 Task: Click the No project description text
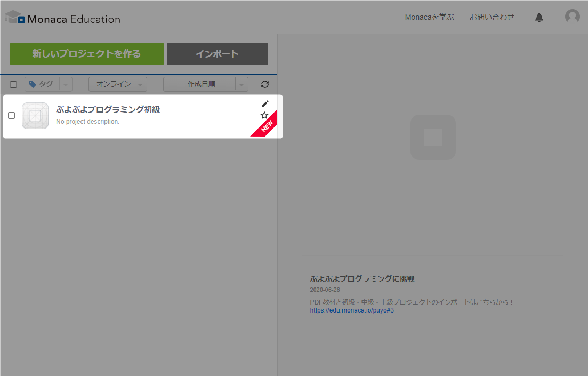88,122
